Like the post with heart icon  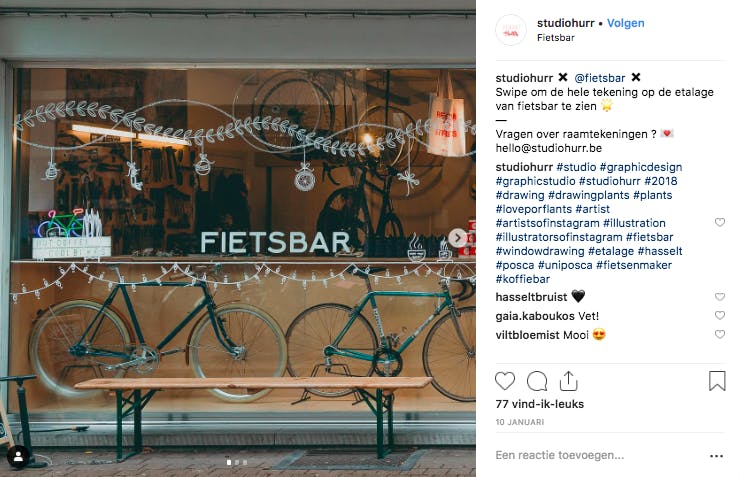[x=504, y=381]
